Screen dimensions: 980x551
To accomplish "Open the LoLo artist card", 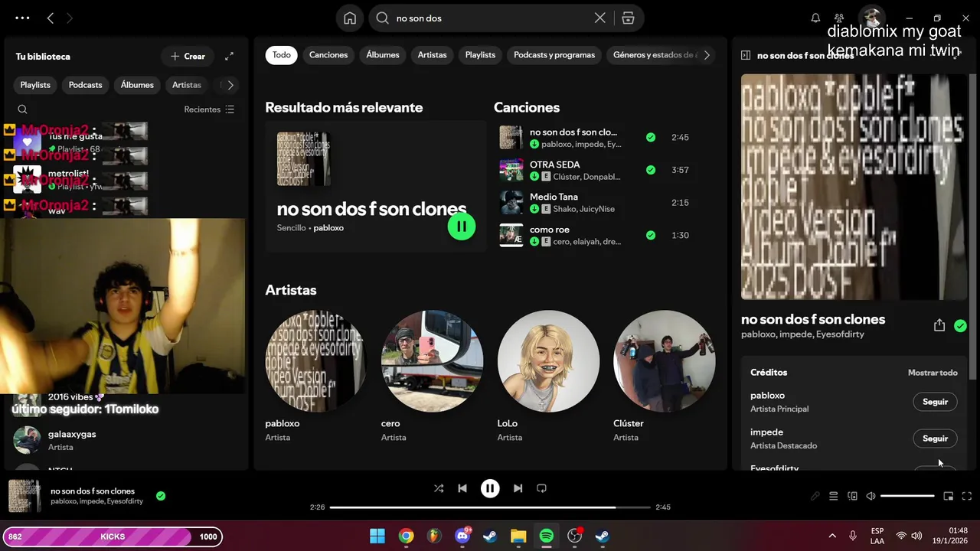I will tap(548, 376).
